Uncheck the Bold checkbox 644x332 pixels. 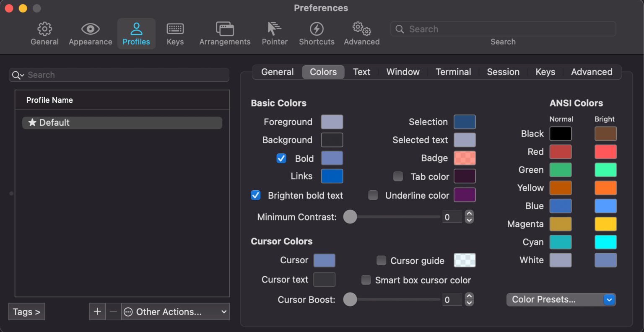[281, 158]
